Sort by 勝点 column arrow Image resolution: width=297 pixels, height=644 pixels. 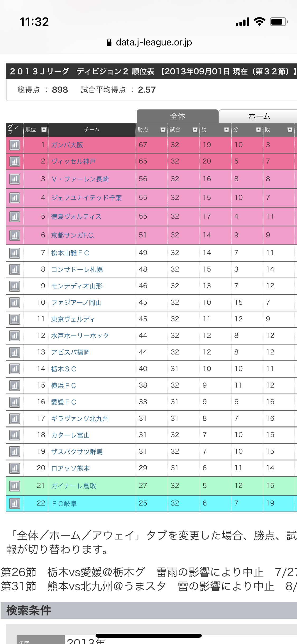(163, 130)
